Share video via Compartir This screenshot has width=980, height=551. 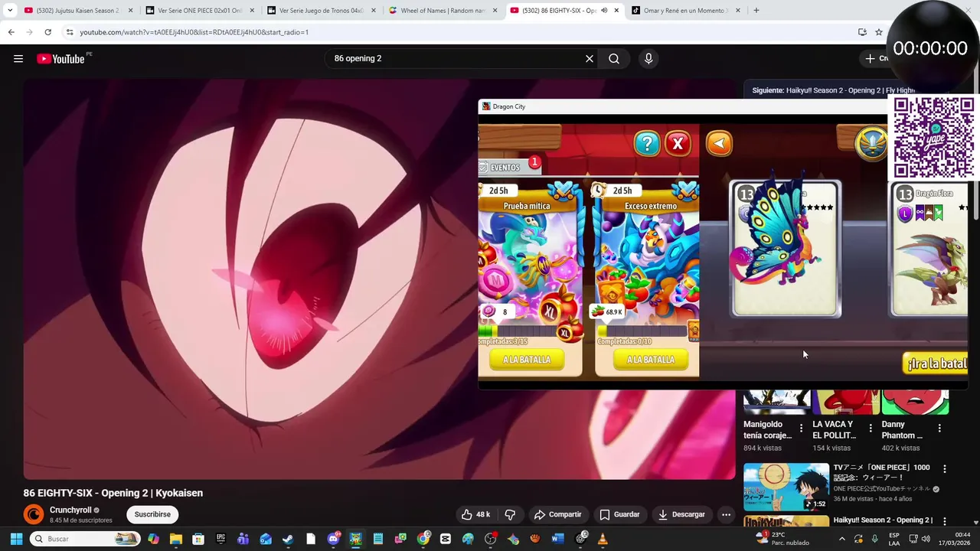pos(558,514)
